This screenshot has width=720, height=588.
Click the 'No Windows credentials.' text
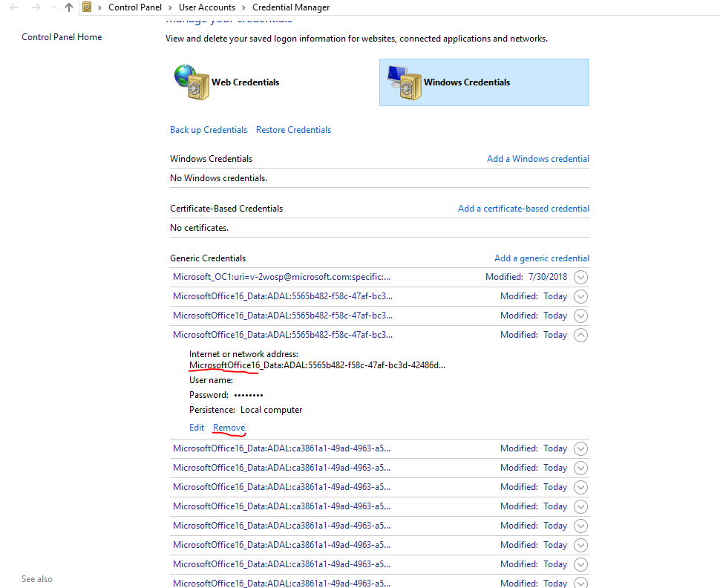click(x=218, y=178)
